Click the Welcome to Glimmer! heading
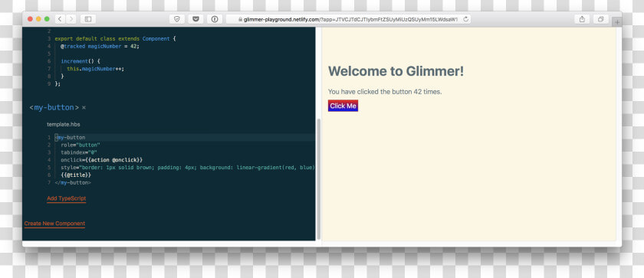 click(396, 71)
